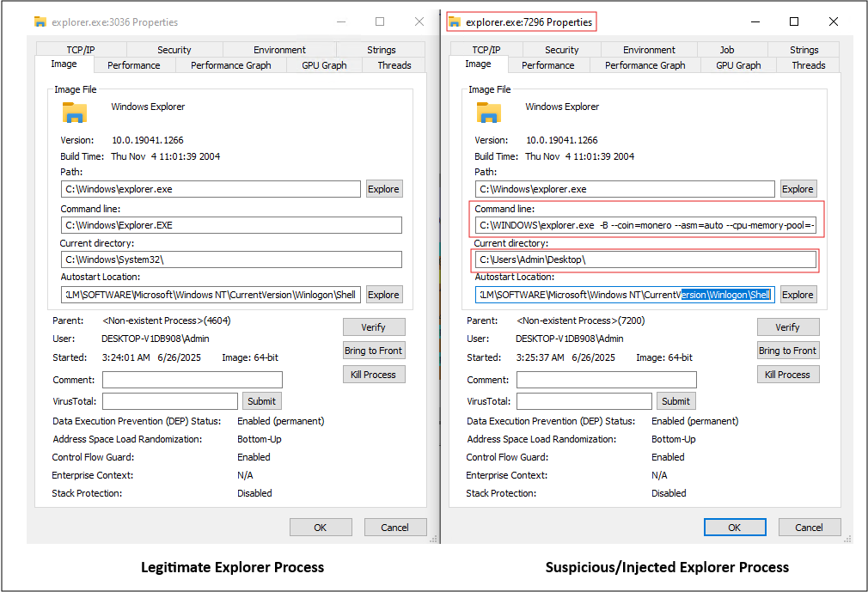Submit to VirusTotal in 3036 window
868x592 pixels.
pos(262,401)
